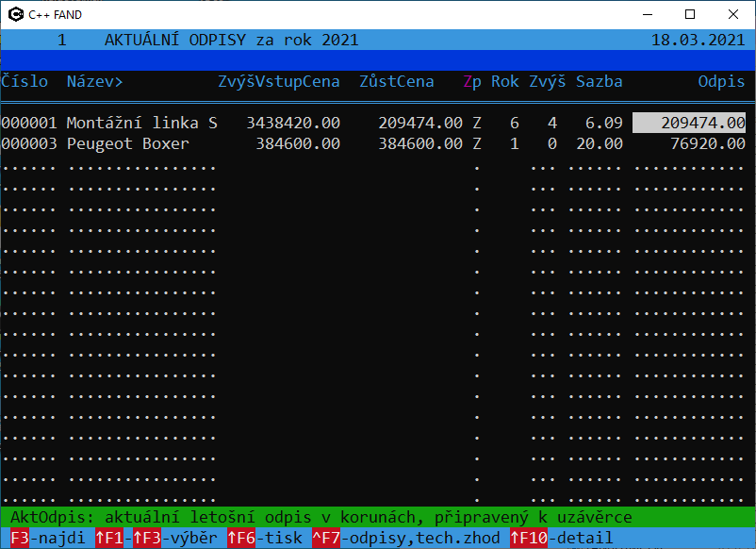Select the highlighted Odpis cell 209474.00

(x=689, y=123)
